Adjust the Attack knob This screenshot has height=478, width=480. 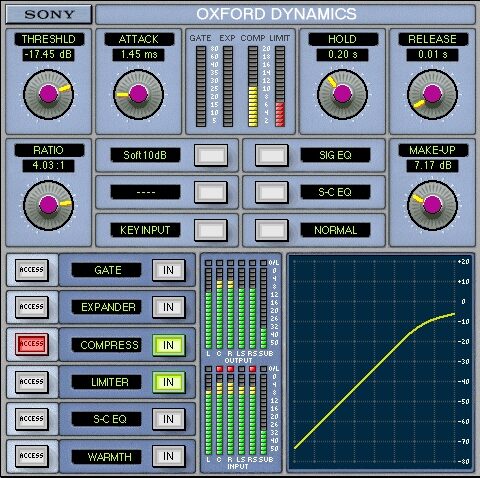click(x=138, y=94)
